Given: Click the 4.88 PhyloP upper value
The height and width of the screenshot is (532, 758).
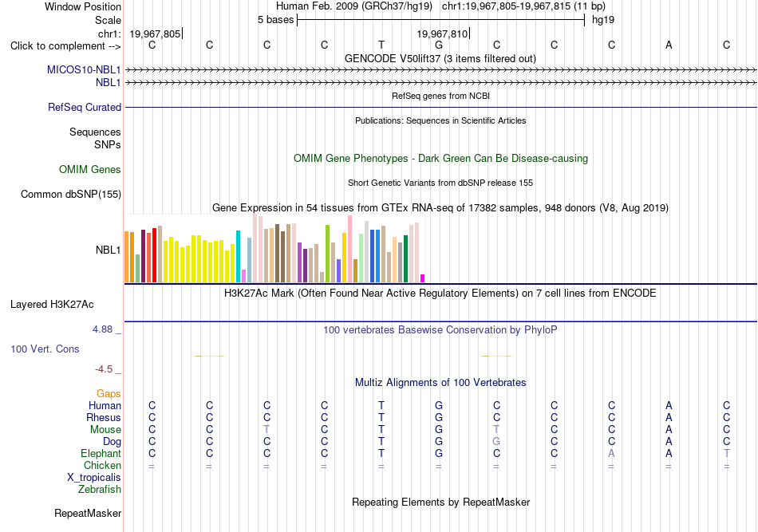Looking at the screenshot, I should [x=102, y=329].
